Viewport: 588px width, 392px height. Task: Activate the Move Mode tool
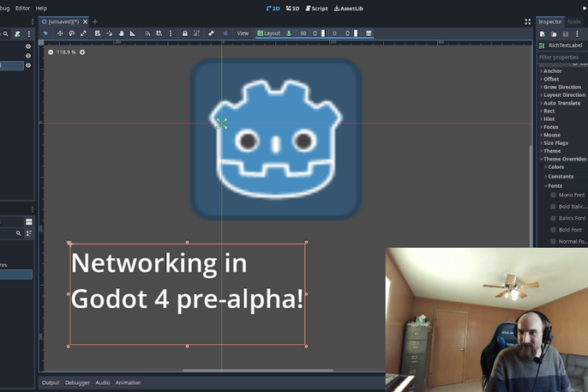click(60, 33)
